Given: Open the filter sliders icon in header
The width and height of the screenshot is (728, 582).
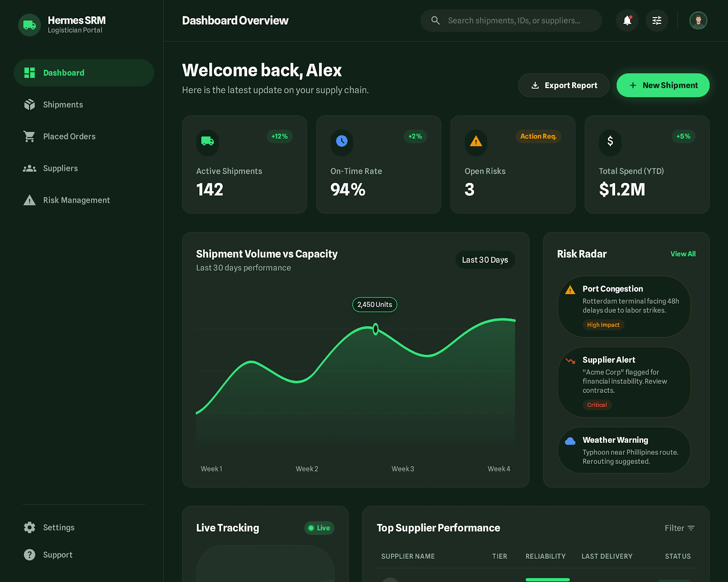Looking at the screenshot, I should pos(657,20).
